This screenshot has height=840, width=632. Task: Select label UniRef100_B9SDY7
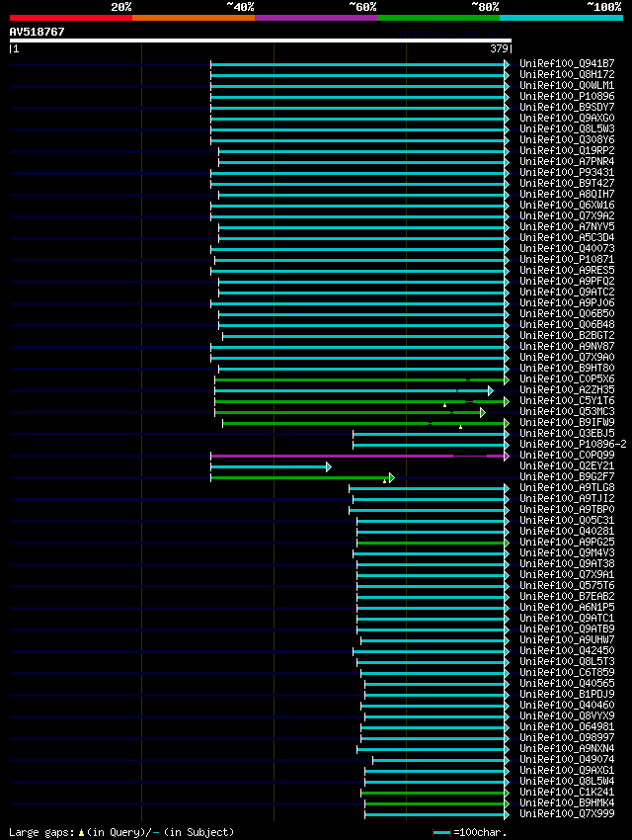point(567,107)
